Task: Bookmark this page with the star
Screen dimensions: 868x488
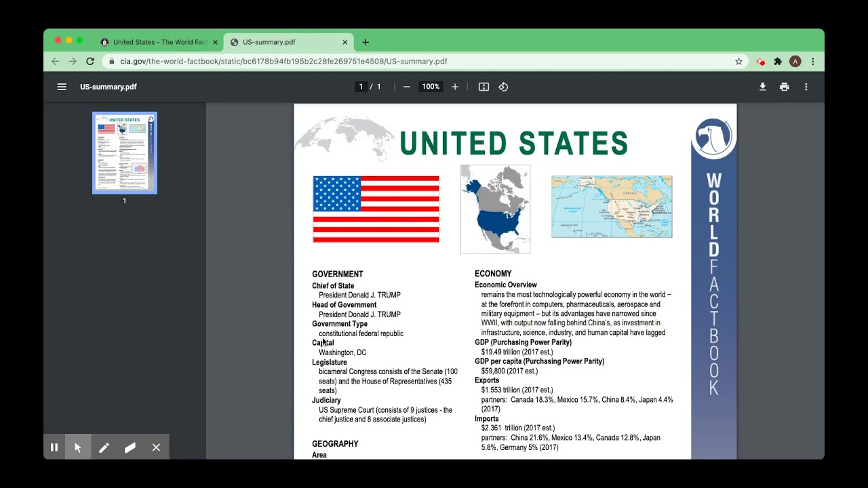Action: pyautogui.click(x=739, y=61)
